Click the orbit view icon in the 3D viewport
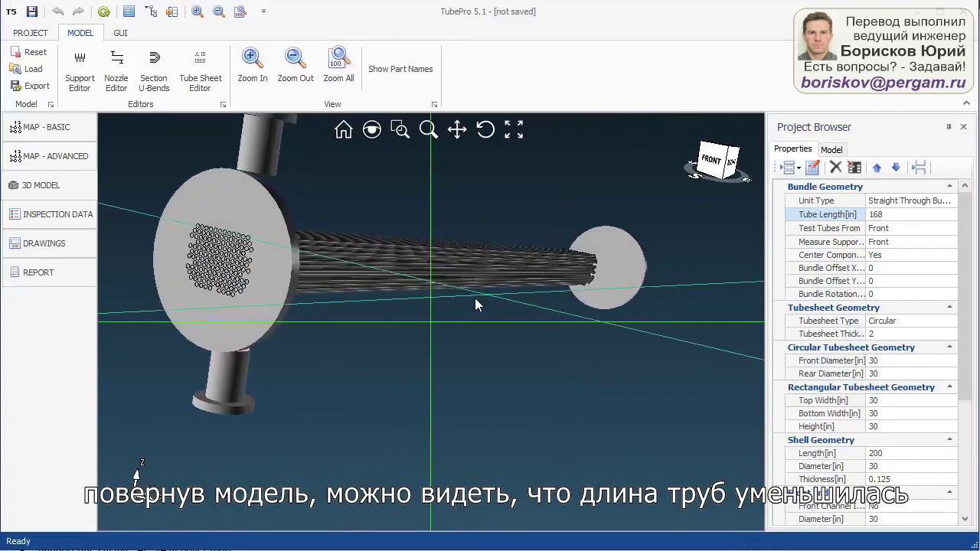980x551 pixels. point(372,130)
